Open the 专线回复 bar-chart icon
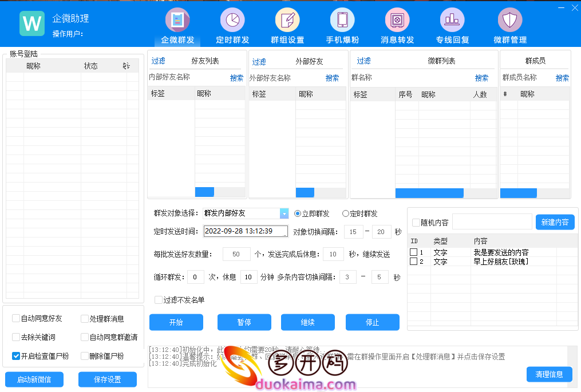 (x=452, y=21)
